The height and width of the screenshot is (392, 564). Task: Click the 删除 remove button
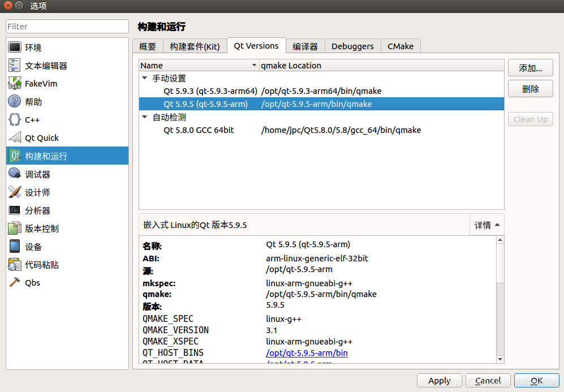pyautogui.click(x=531, y=89)
